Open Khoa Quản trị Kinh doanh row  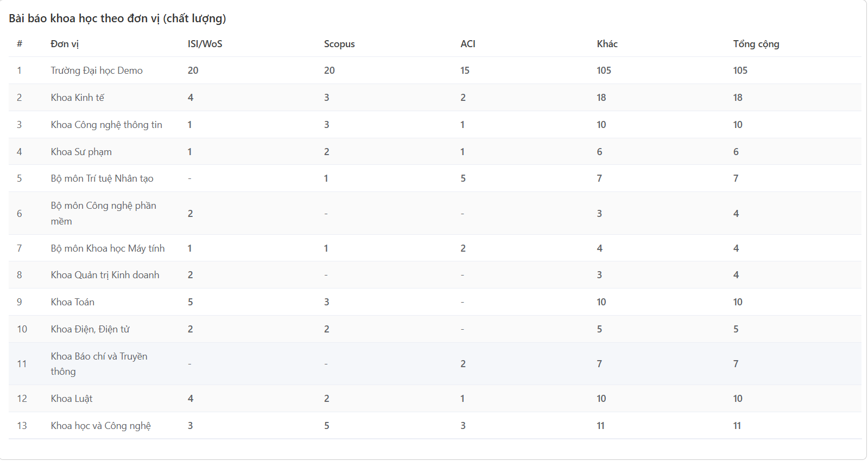pos(105,275)
